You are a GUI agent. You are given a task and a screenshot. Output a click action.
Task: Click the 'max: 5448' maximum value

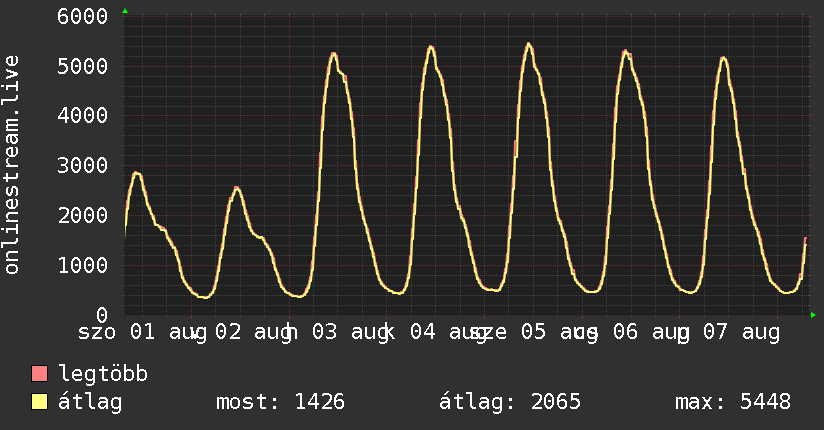click(733, 402)
